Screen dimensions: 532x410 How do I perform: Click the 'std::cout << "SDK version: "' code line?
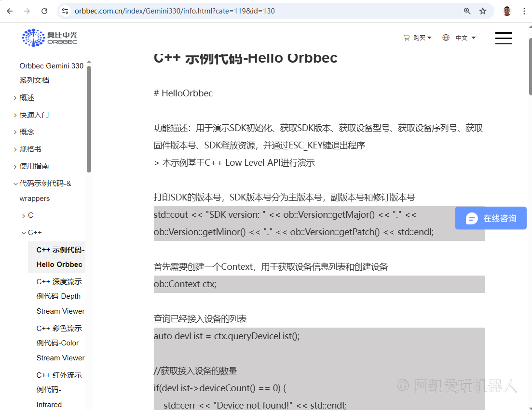point(285,215)
